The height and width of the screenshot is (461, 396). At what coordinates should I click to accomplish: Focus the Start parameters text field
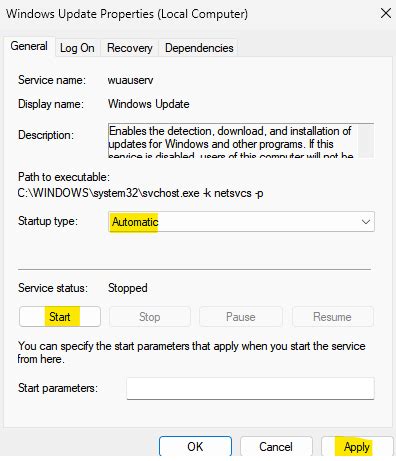(250, 388)
